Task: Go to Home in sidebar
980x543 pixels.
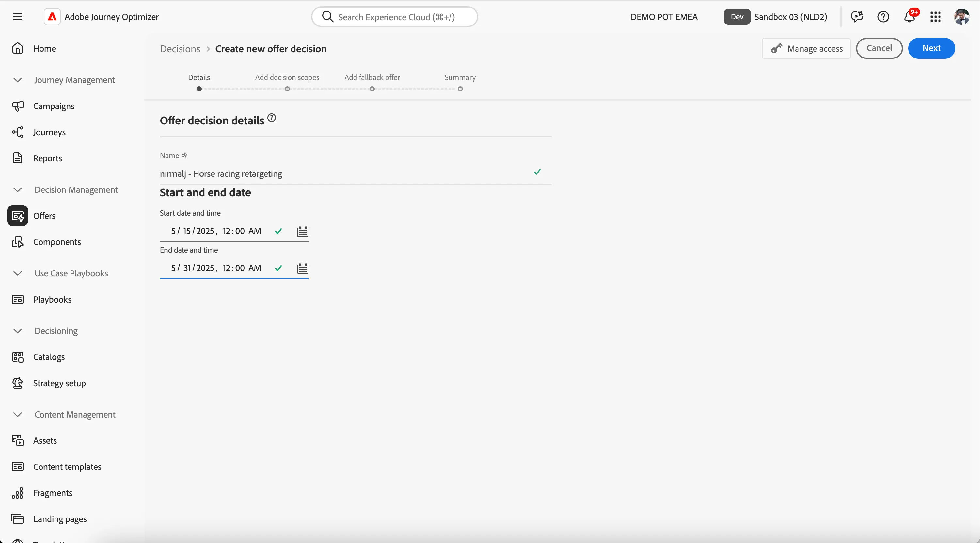Action: [44, 48]
